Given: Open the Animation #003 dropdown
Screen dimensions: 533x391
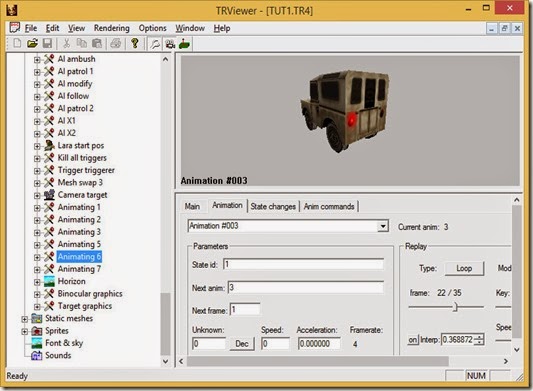Looking at the screenshot, I should 383,226.
